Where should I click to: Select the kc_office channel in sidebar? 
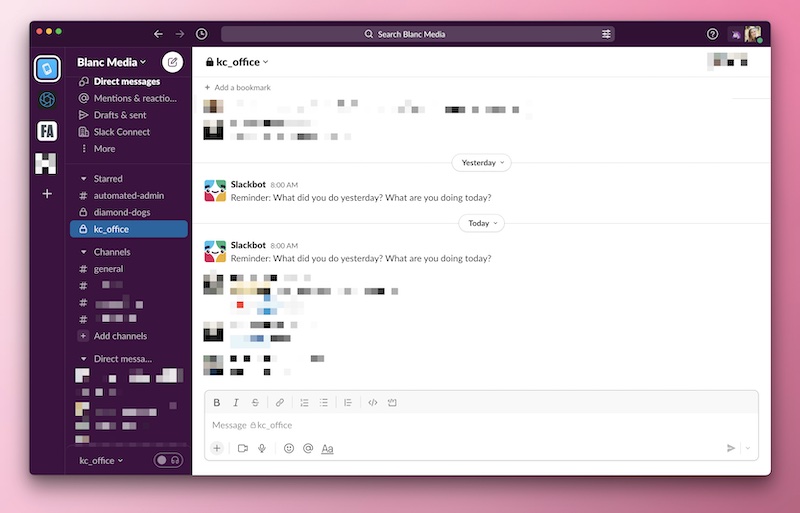(x=129, y=229)
